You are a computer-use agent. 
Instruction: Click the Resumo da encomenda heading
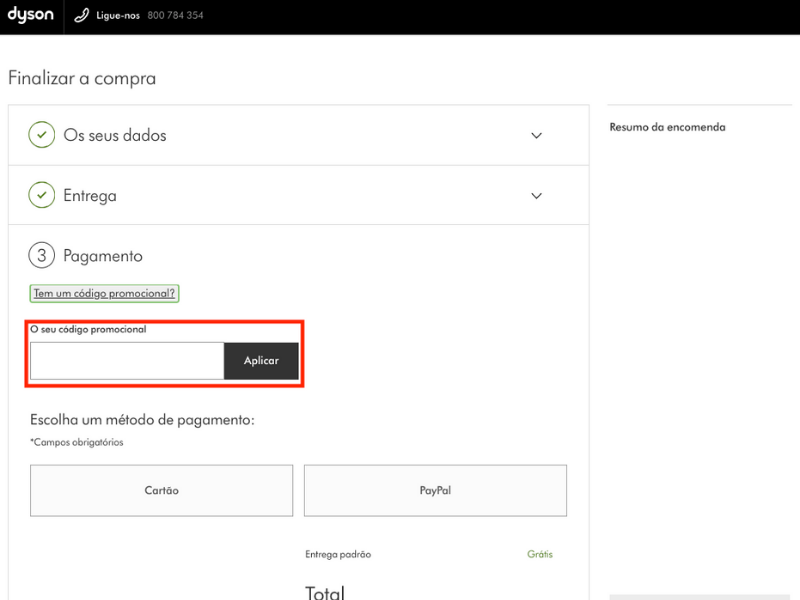[667, 127]
